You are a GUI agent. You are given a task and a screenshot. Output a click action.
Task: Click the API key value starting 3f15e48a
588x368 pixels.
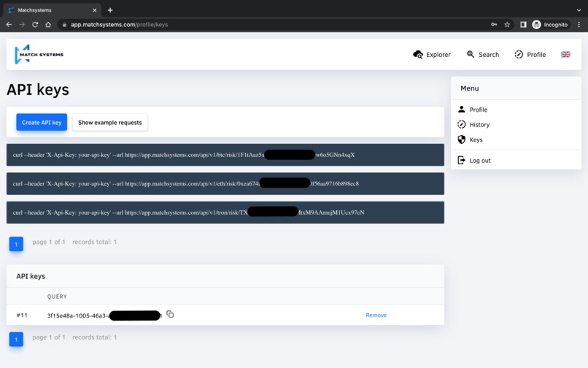tap(104, 315)
